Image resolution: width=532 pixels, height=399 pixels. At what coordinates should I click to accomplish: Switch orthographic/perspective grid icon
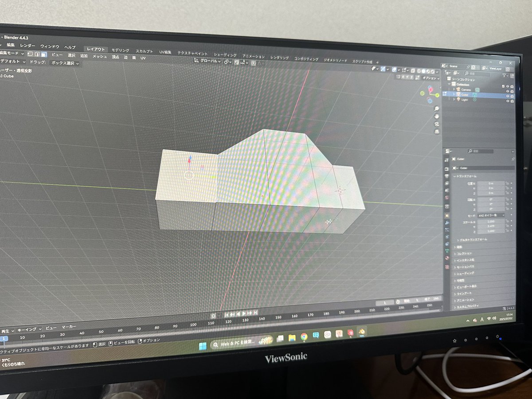(x=437, y=132)
